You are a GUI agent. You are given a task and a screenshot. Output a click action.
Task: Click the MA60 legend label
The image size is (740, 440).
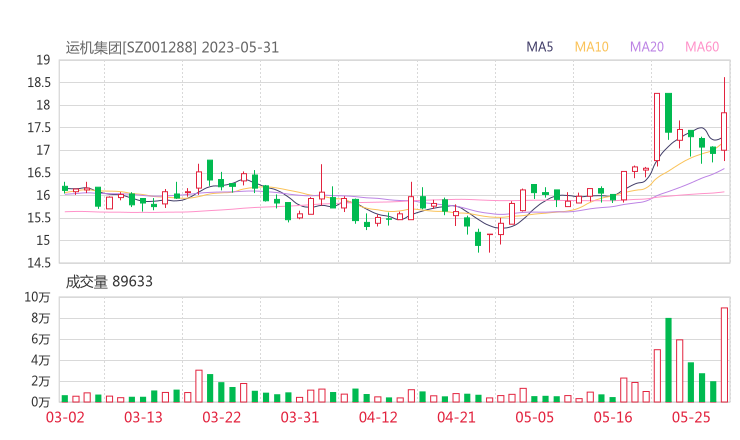pyautogui.click(x=702, y=47)
